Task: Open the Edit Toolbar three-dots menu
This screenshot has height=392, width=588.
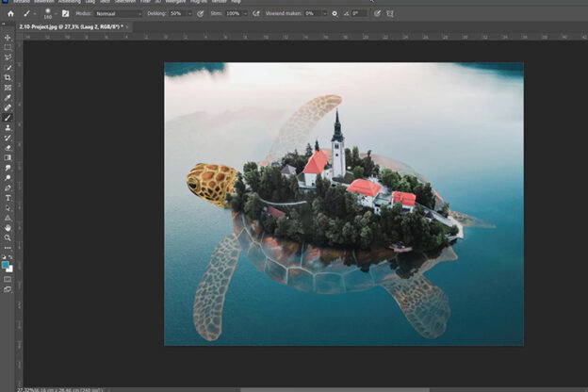Action: tap(8, 248)
